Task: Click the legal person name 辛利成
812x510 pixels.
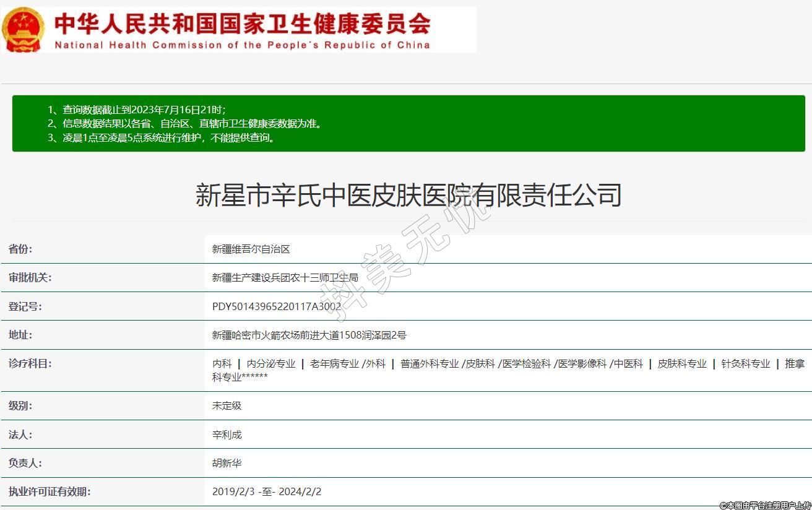Action: tap(227, 434)
